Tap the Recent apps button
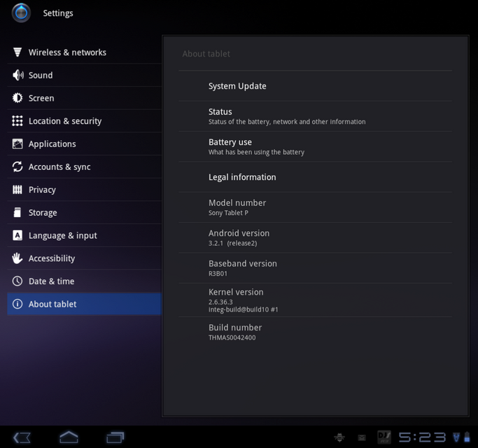The image size is (478, 448). click(x=115, y=437)
